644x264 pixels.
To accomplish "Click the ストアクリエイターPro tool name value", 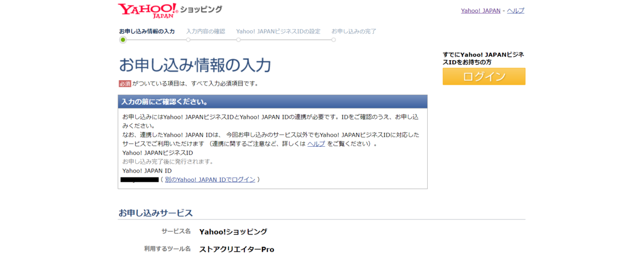I will point(237,249).
